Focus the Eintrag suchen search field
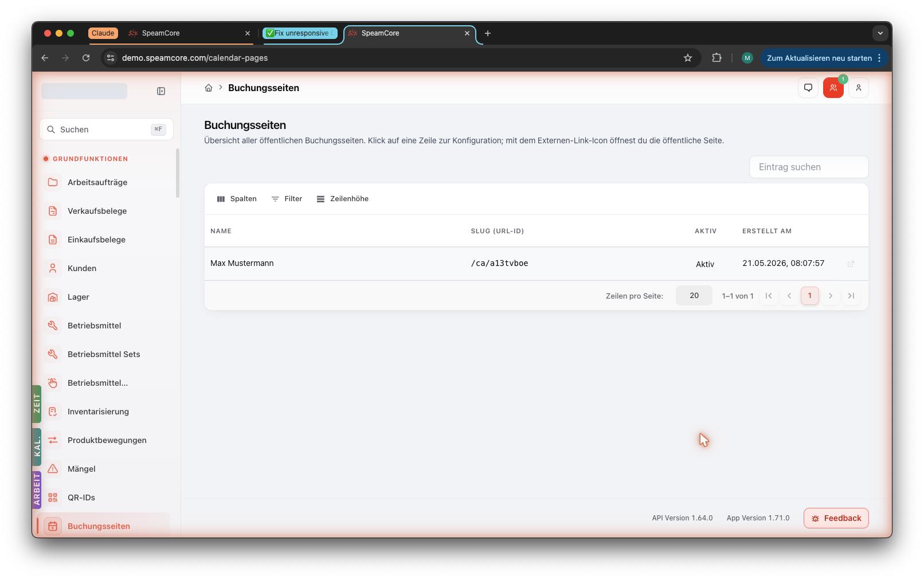 (x=809, y=167)
